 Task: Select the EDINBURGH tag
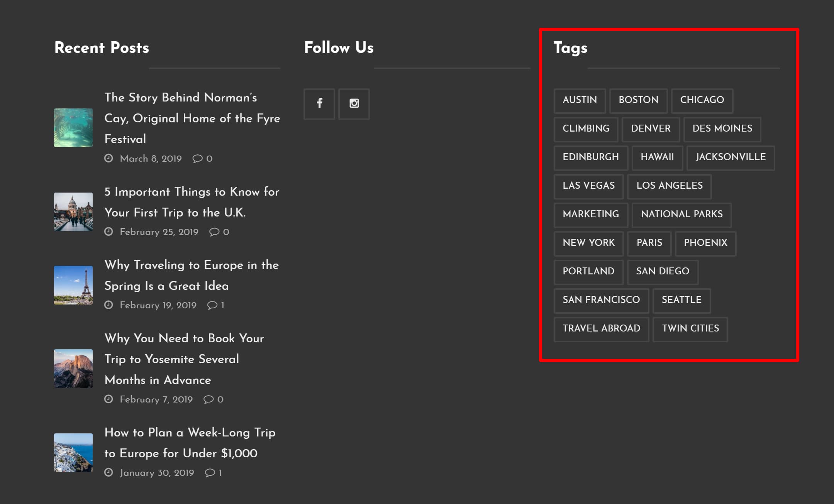point(591,157)
